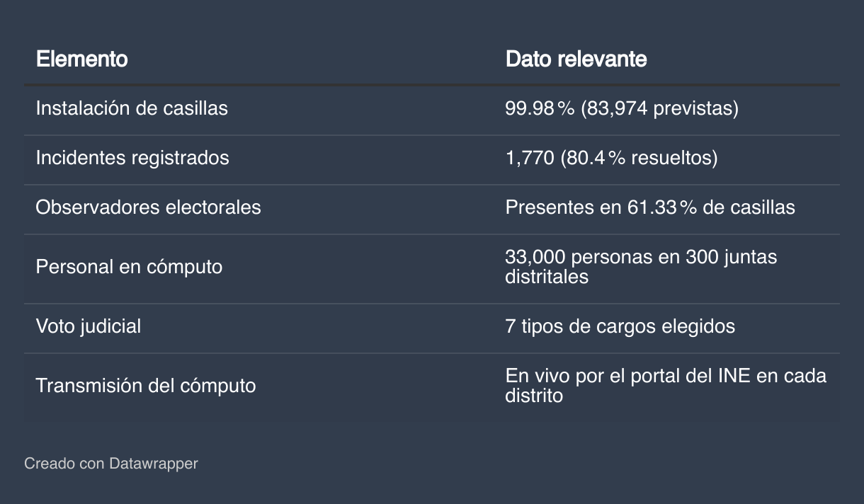Click Presentes en 61.33% de casillas
This screenshot has height=504, width=864.
pyautogui.click(x=649, y=207)
